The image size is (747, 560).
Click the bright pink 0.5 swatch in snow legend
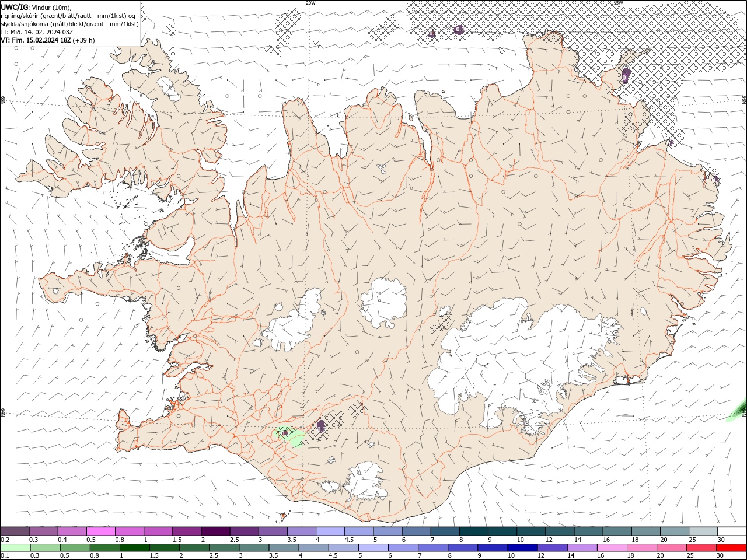click(100, 531)
